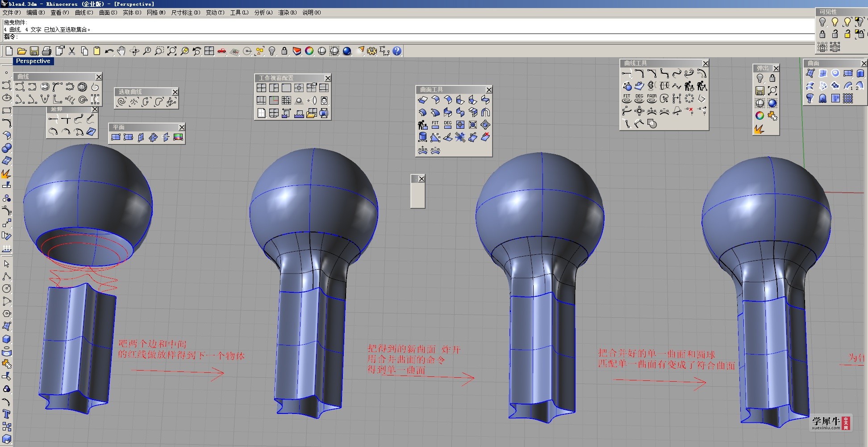Image resolution: width=868 pixels, height=447 pixels.
Task: Close the 曲线工具 panel
Action: (x=705, y=63)
